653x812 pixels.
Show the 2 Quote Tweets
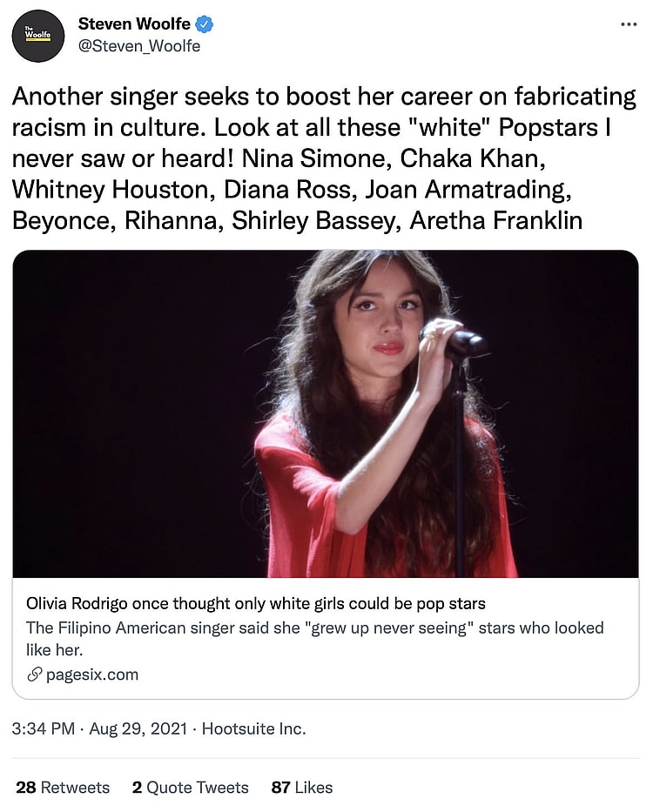[x=190, y=787]
